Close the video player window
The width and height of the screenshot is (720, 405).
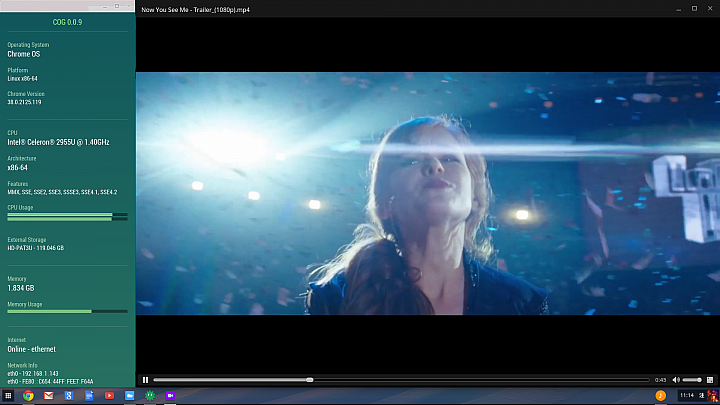click(x=710, y=9)
